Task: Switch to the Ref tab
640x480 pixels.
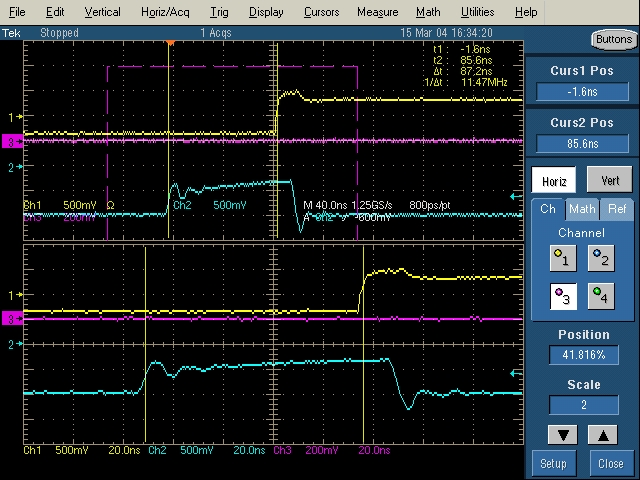Action: pyautogui.click(x=617, y=209)
